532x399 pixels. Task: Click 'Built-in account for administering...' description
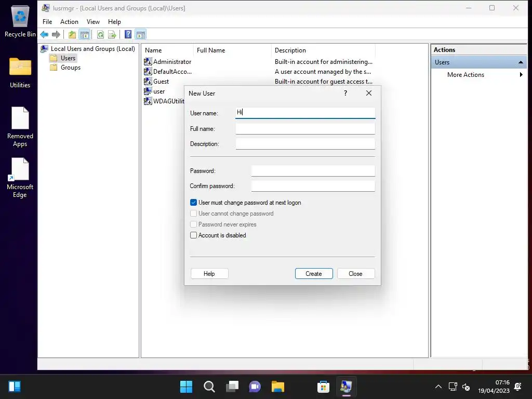(323, 62)
